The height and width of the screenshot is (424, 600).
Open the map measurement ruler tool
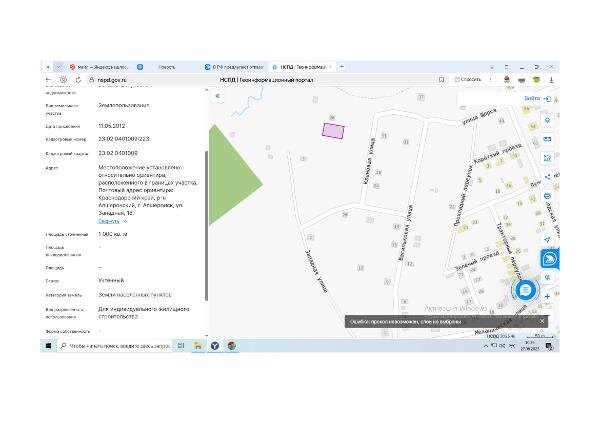click(x=547, y=139)
